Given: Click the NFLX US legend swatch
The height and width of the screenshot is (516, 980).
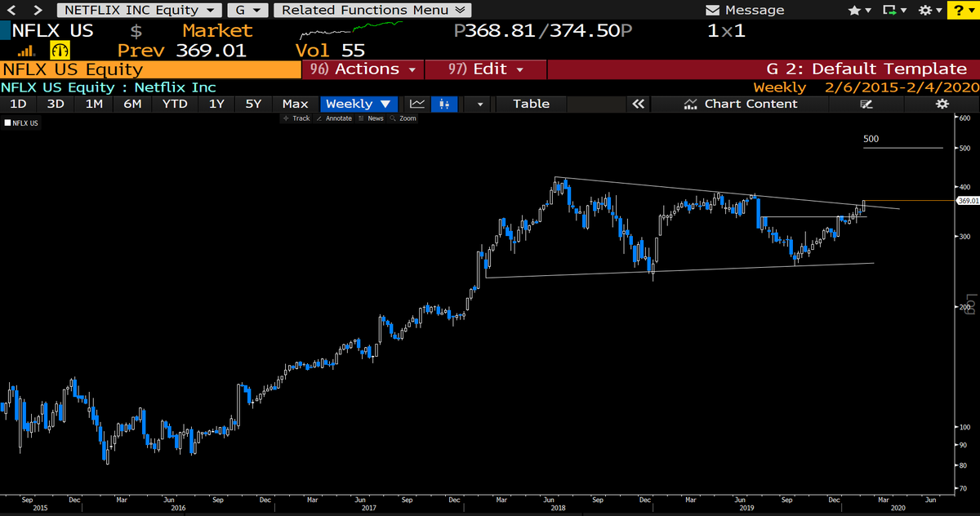Looking at the screenshot, I should [x=7, y=123].
